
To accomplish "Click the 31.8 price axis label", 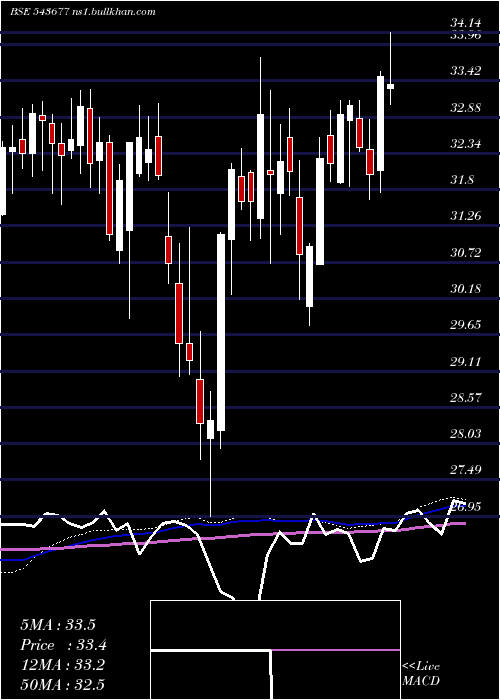I will (462, 179).
